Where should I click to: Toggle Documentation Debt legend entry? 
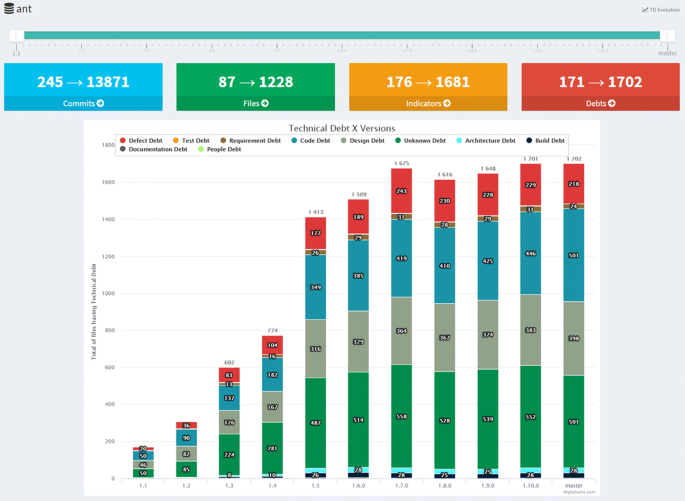tap(158, 149)
